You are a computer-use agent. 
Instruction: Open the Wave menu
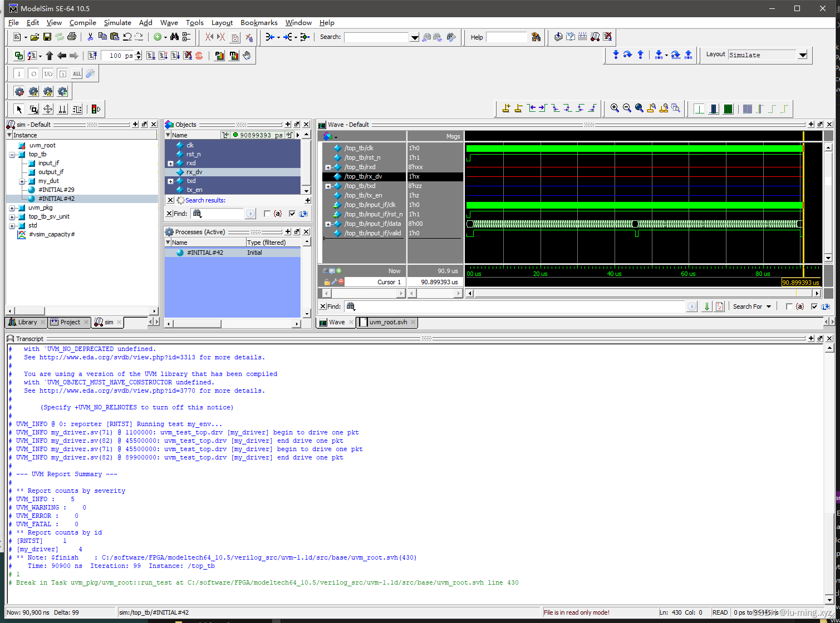point(169,23)
